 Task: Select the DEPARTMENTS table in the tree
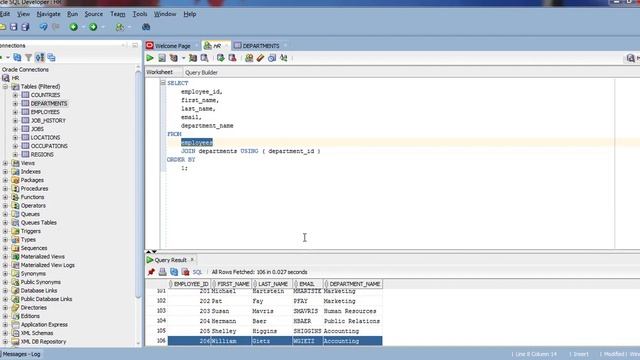tap(49, 104)
